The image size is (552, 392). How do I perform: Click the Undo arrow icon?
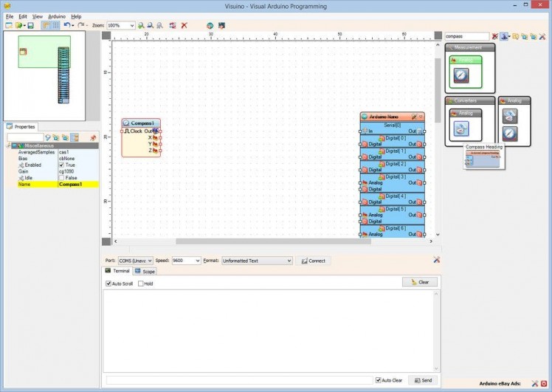(67, 25)
